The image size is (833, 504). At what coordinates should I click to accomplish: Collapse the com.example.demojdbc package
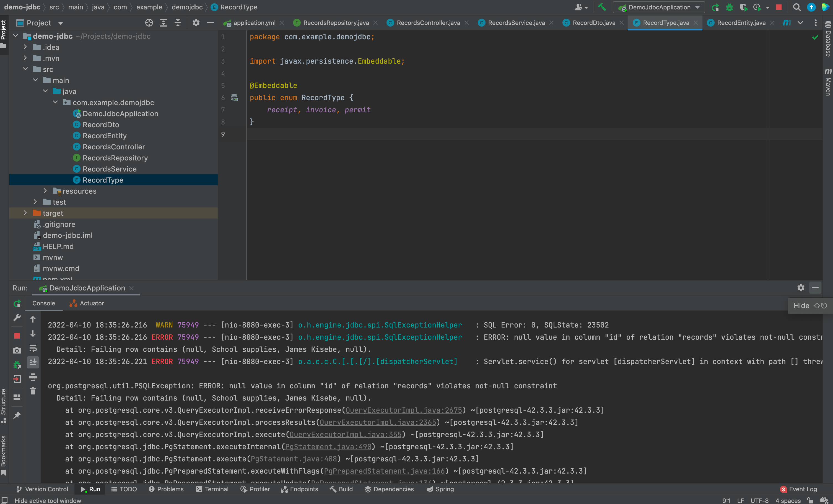point(55,102)
